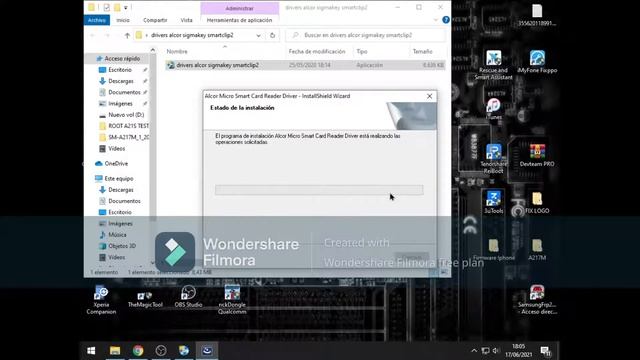
Task: Open Objetos 3D under Este equipo
Action: point(122,246)
